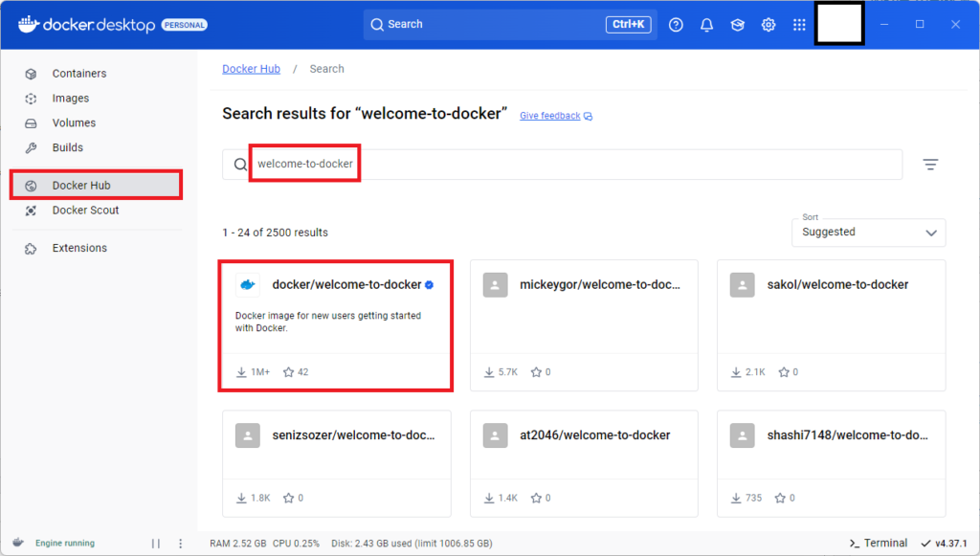Click the Containers cube icon
The width and height of the screenshot is (980, 556).
pyautogui.click(x=31, y=74)
